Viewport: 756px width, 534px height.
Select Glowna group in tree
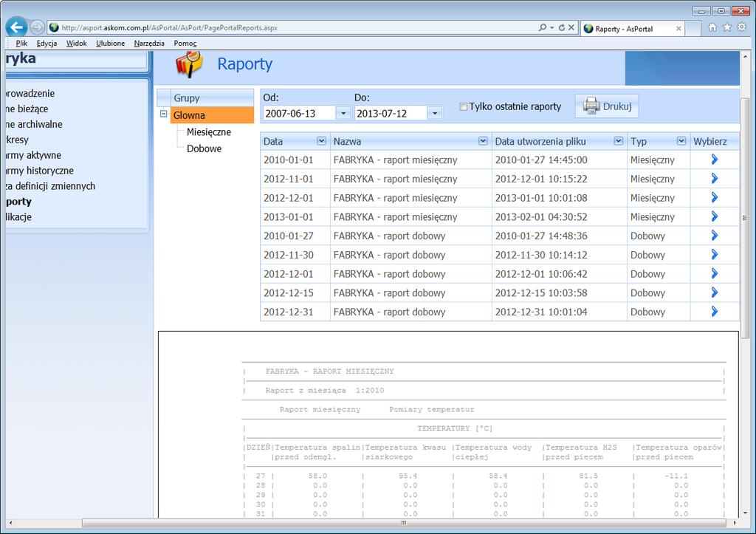(212, 115)
